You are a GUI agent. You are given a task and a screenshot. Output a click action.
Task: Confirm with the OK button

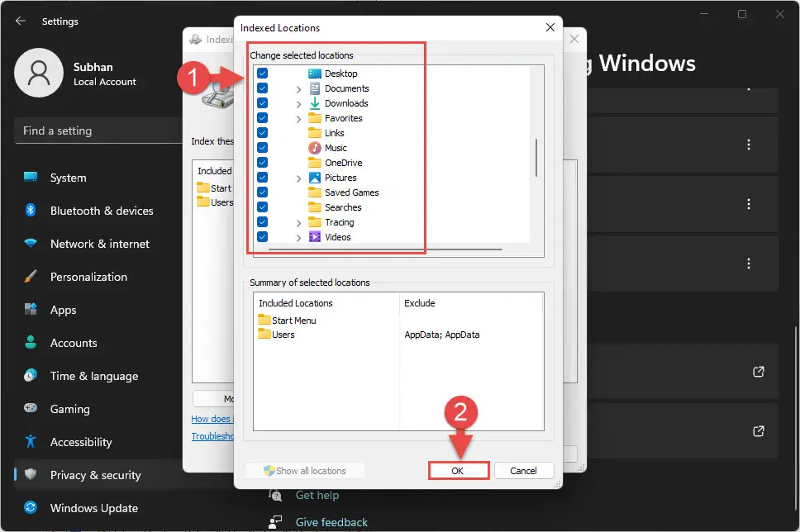click(459, 470)
